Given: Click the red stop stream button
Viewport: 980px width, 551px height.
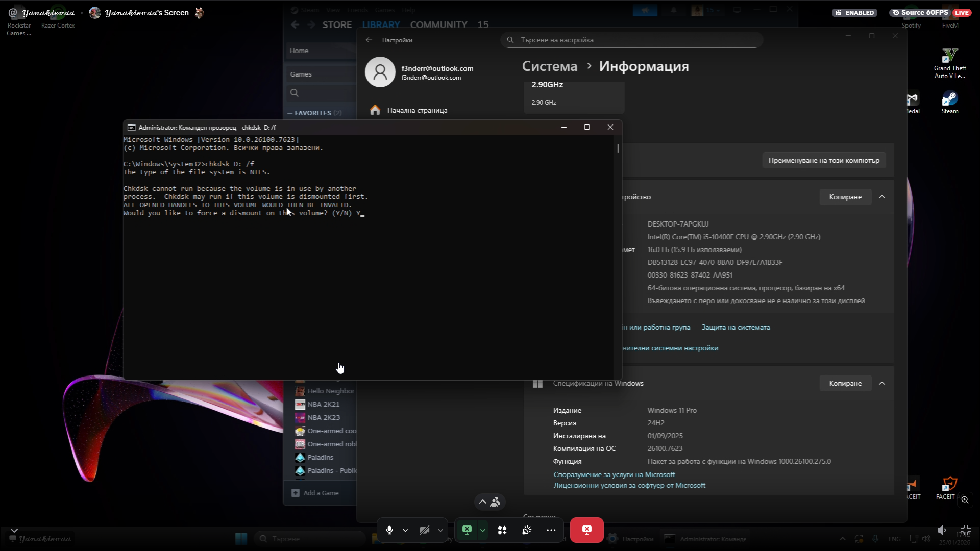Looking at the screenshot, I should (x=587, y=530).
